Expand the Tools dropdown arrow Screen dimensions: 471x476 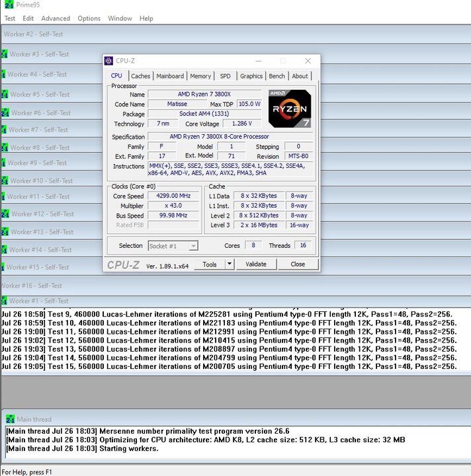pyautogui.click(x=230, y=264)
